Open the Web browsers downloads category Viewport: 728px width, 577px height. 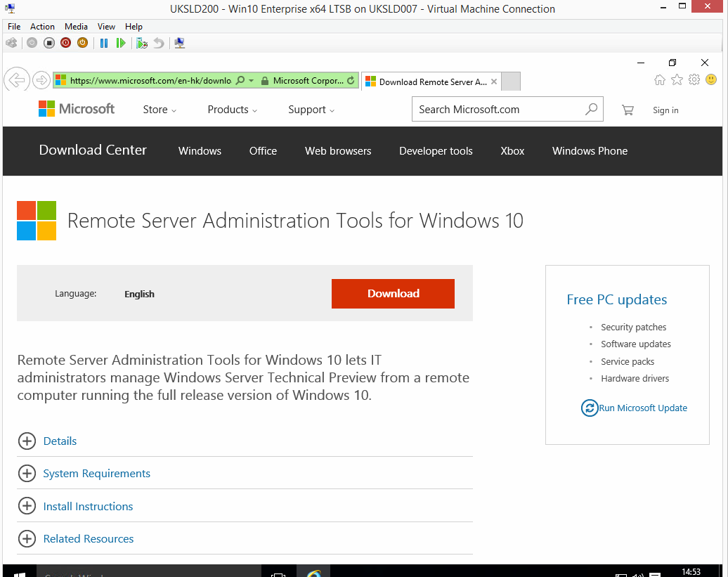point(338,151)
